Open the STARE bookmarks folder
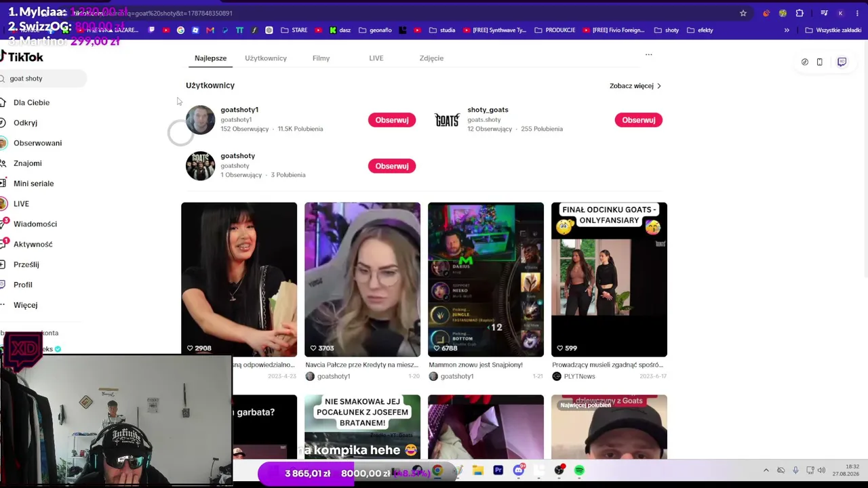868x488 pixels. click(x=294, y=30)
